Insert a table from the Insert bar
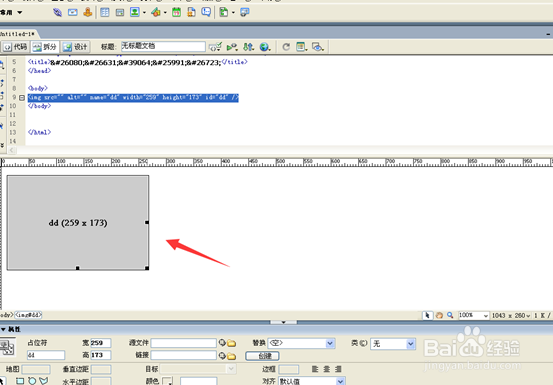 (x=105, y=13)
